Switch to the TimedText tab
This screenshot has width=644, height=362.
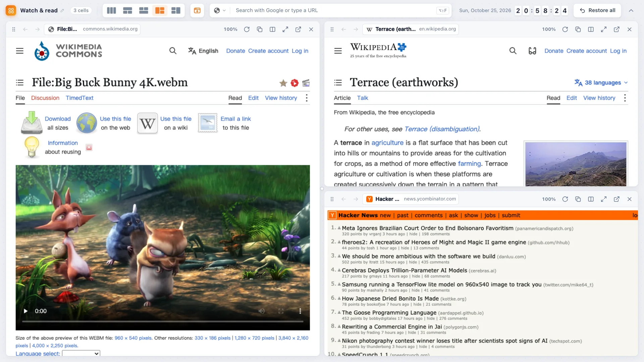[79, 98]
